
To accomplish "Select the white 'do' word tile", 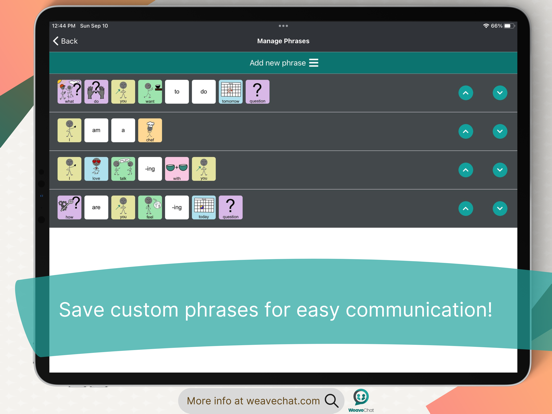I will (x=203, y=92).
